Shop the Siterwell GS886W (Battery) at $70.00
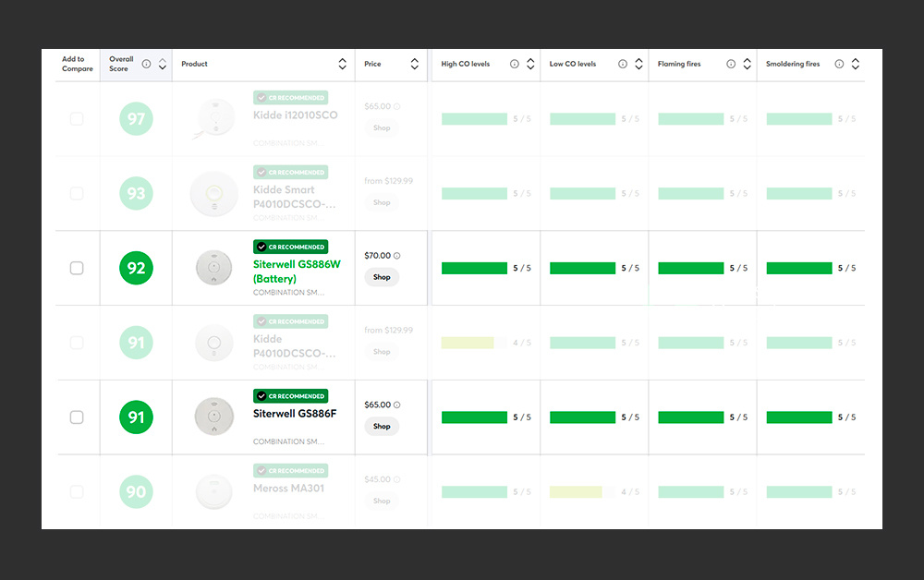The width and height of the screenshot is (924, 580). click(x=382, y=277)
